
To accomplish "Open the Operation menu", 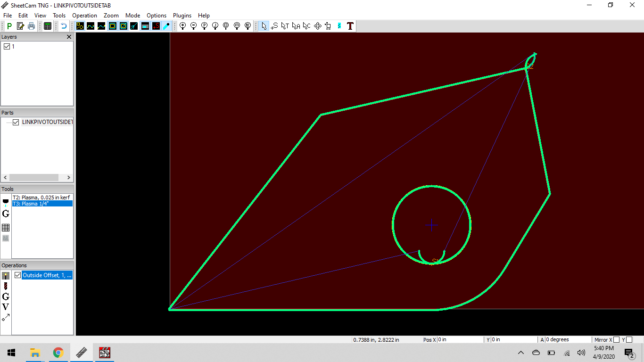I will [x=84, y=16].
